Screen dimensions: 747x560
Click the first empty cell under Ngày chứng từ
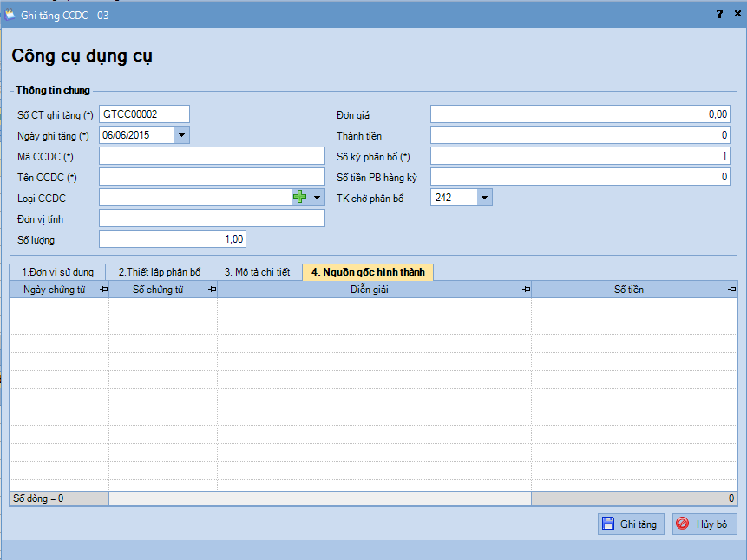coord(59,307)
